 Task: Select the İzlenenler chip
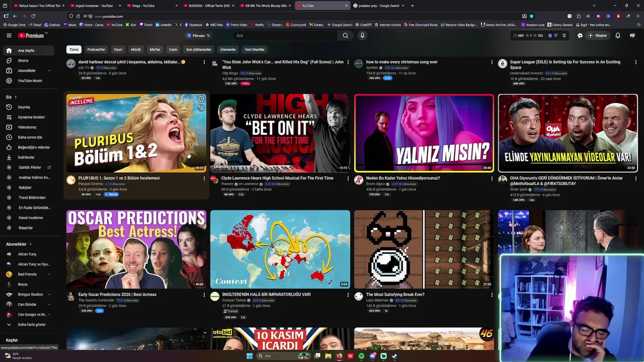point(228,50)
